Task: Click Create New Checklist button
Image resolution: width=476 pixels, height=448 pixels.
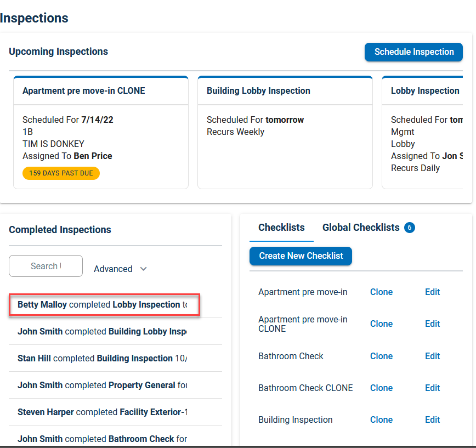Action: pyautogui.click(x=301, y=256)
